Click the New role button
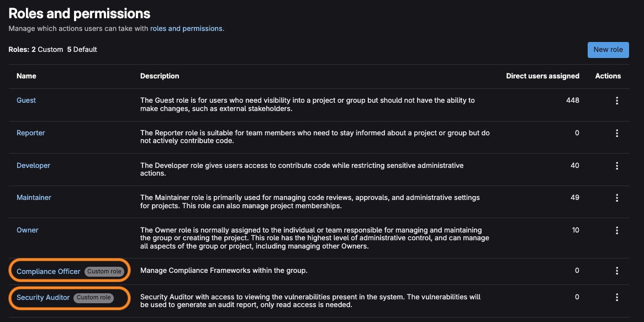 click(x=608, y=50)
